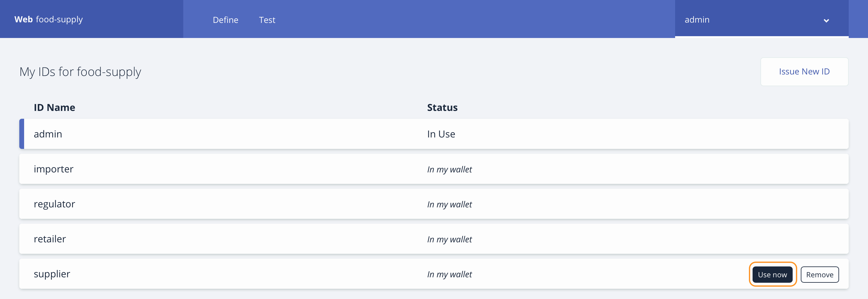Screen dimensions: 868x299
Task: Click Use now for supplier ID
Action: pos(772,274)
